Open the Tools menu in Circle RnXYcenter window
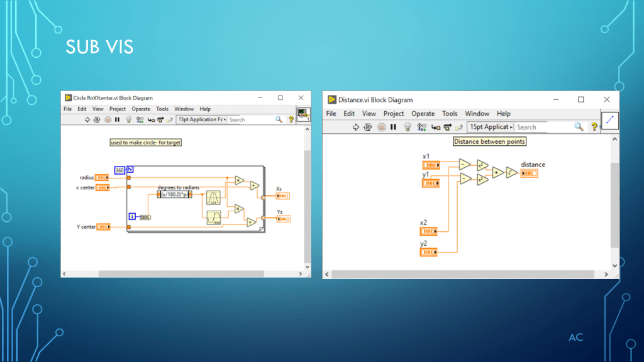644x362 pixels. coord(162,109)
